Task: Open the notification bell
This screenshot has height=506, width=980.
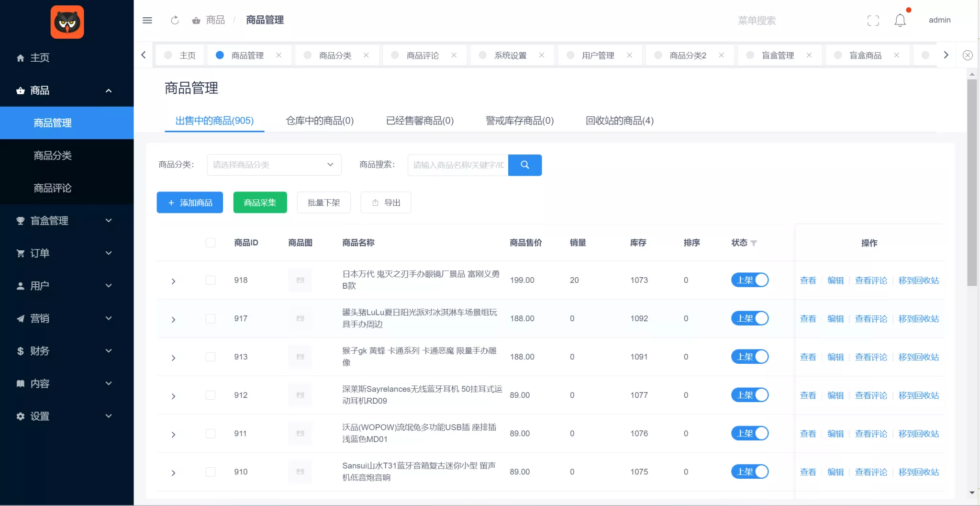Action: 900,20
